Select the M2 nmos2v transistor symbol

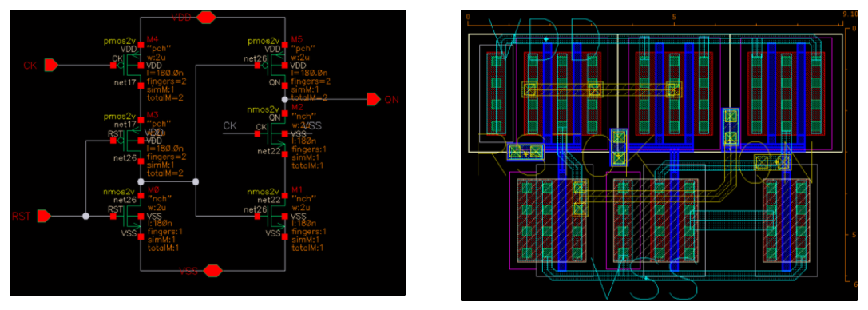pos(273,133)
